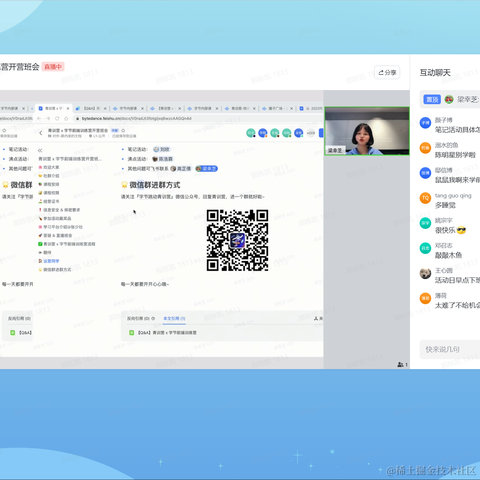Viewport: 480px width, 480px height.
Task: Jump to 结营证书 in the outline
Action: pos(49,201)
